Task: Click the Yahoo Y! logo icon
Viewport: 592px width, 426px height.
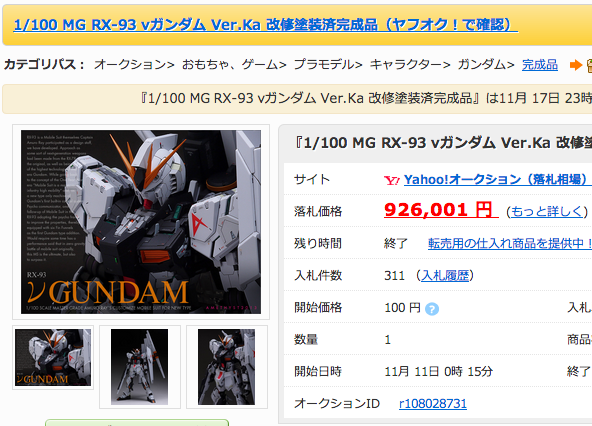Action: tap(392, 181)
